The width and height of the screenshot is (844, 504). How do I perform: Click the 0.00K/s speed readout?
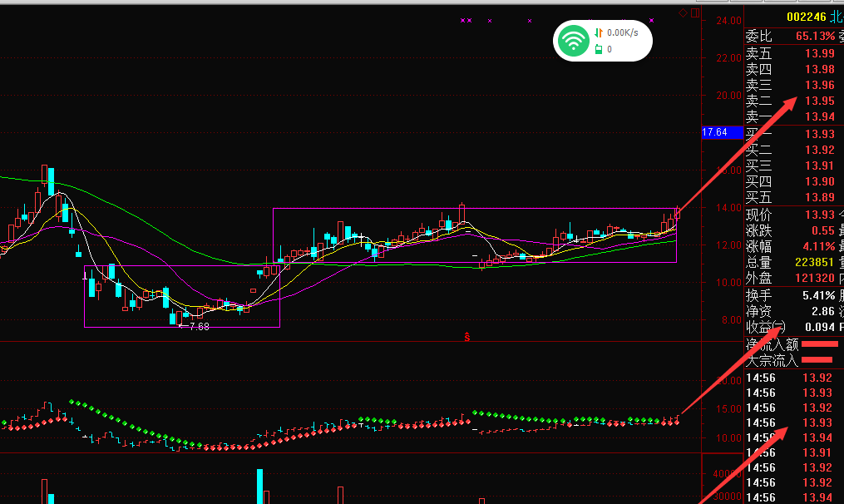(x=623, y=32)
